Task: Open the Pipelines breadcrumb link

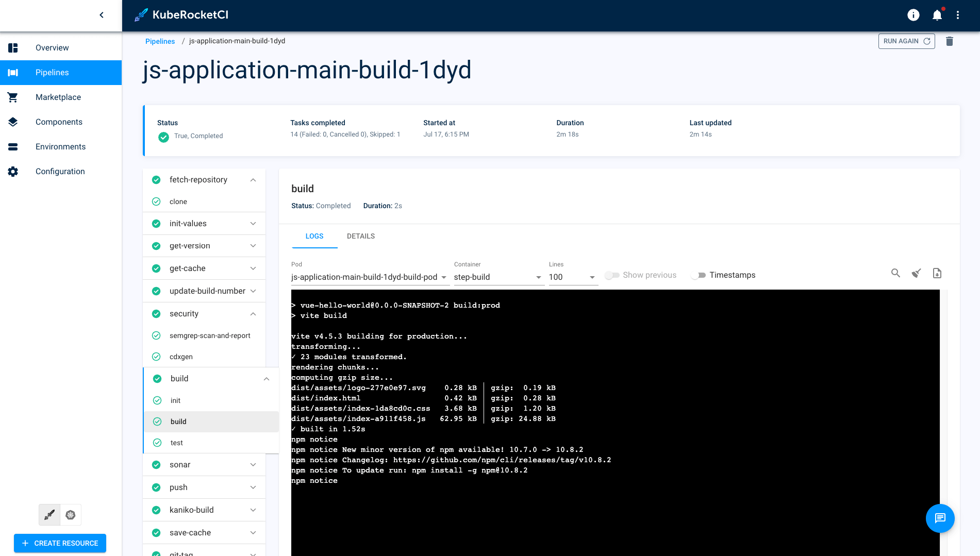Action: point(160,41)
